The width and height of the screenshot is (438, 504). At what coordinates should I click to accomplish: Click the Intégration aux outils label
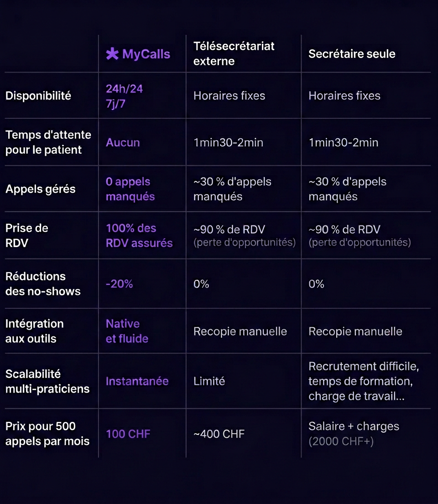pyautogui.click(x=34, y=331)
